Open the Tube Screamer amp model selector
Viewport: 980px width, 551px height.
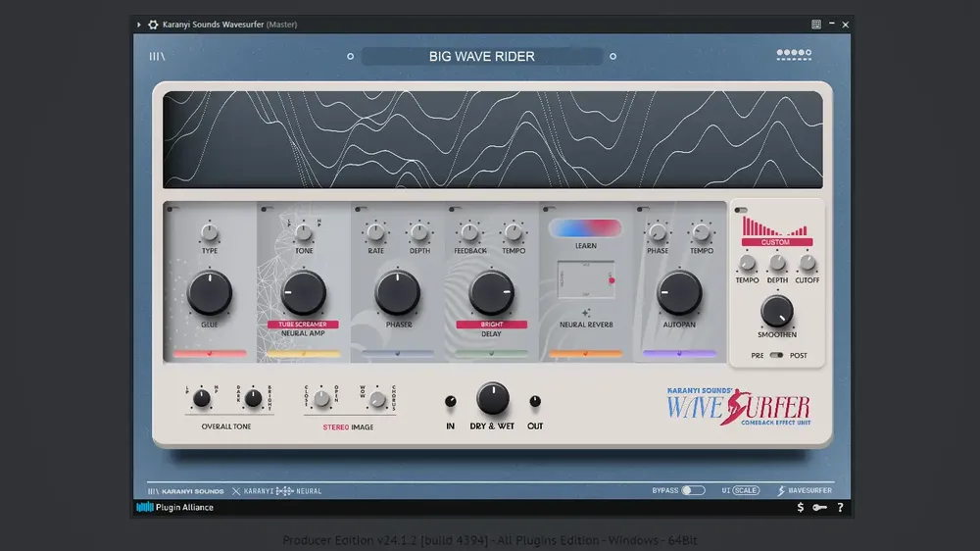(x=303, y=324)
